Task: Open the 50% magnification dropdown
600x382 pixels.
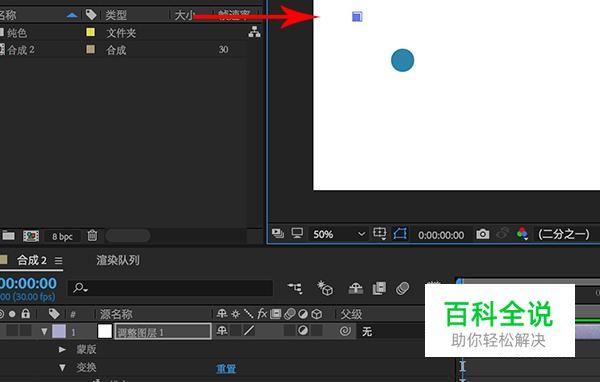Action: (x=338, y=234)
